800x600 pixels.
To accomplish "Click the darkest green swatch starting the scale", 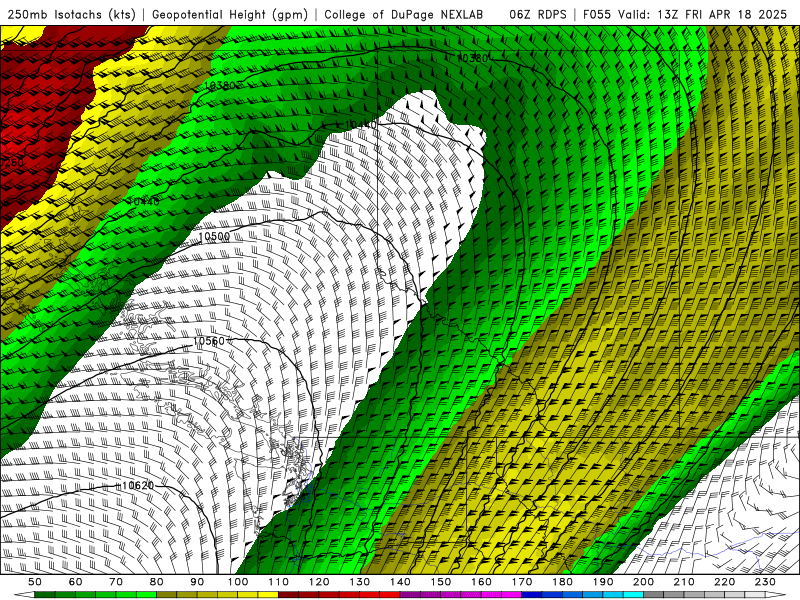I will click(45, 595).
